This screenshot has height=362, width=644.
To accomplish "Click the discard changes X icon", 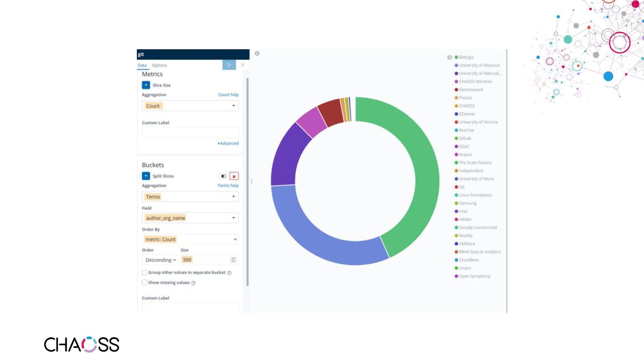I will [x=243, y=65].
